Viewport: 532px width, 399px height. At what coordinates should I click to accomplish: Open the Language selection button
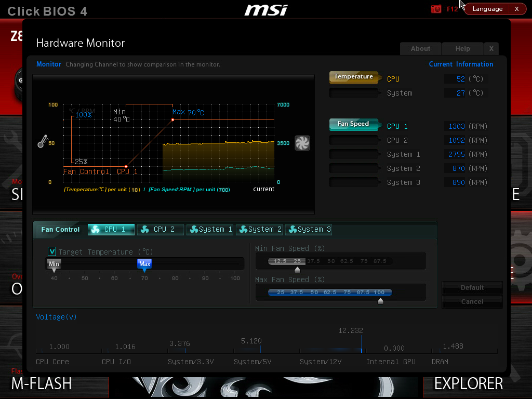487,9
